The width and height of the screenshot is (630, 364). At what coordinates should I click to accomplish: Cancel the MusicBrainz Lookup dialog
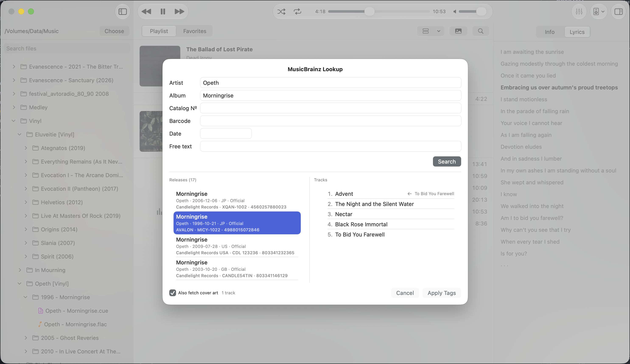tap(405, 293)
